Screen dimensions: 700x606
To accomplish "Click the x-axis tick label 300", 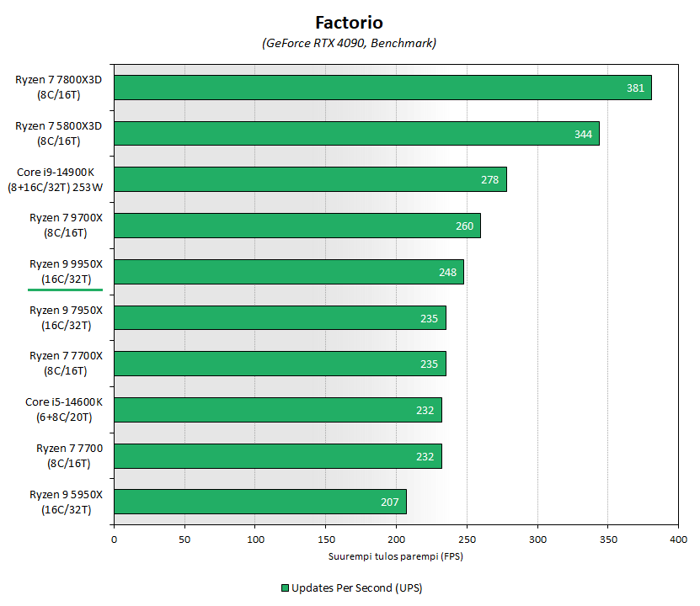I will click(538, 540).
